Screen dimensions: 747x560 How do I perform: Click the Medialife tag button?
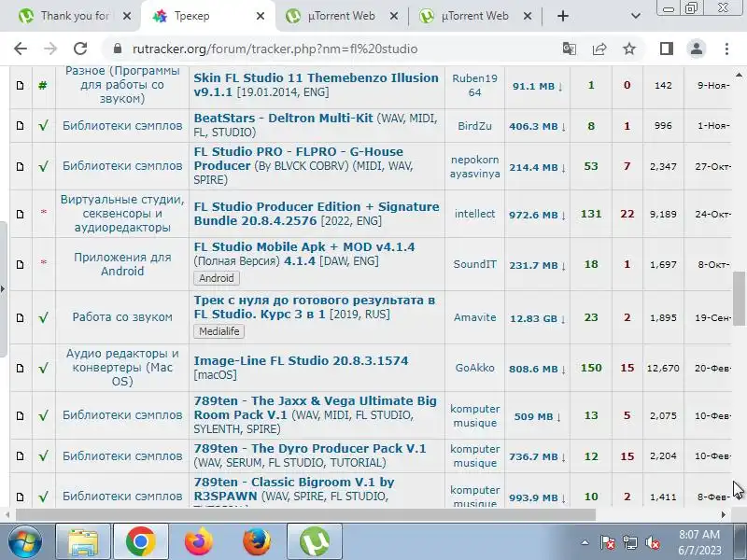219,331
